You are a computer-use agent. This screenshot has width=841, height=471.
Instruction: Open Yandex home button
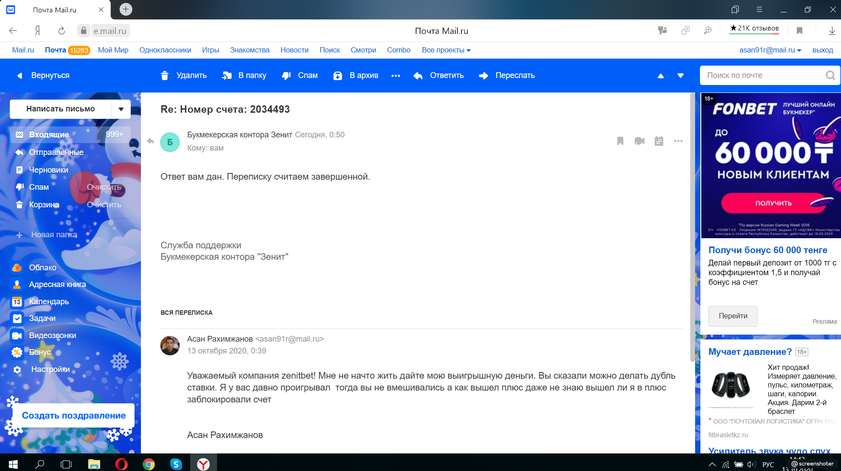pyautogui.click(x=38, y=31)
